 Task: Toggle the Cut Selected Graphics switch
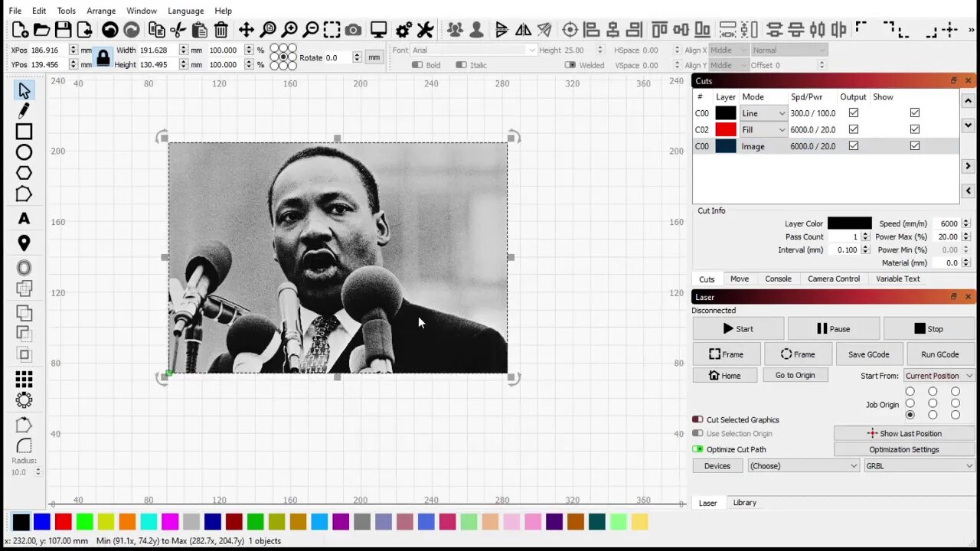click(x=697, y=419)
